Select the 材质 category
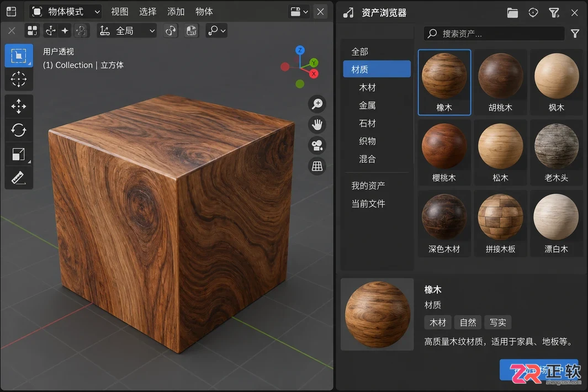The width and height of the screenshot is (588, 392). (x=377, y=70)
